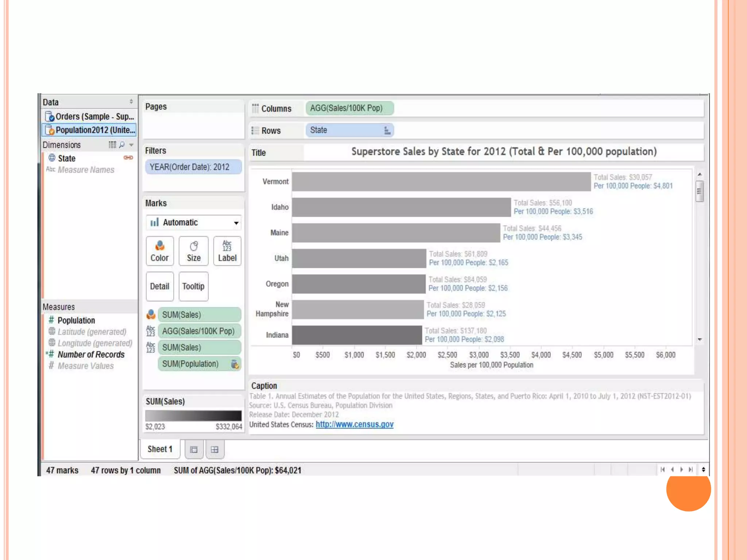Click the view-as-list icon in Dimensions header
This screenshot has width=747, height=560.
[x=112, y=145]
